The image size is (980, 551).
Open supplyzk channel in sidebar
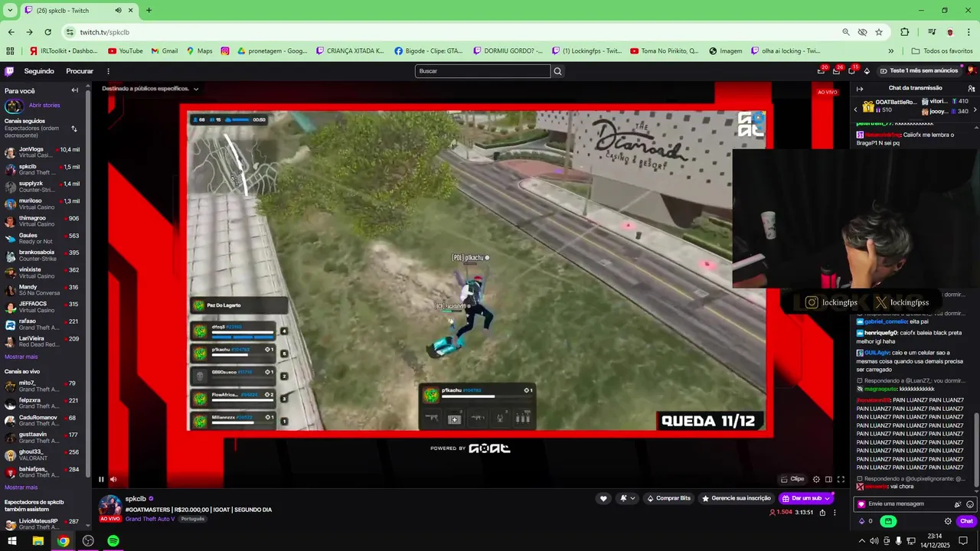[x=42, y=187]
